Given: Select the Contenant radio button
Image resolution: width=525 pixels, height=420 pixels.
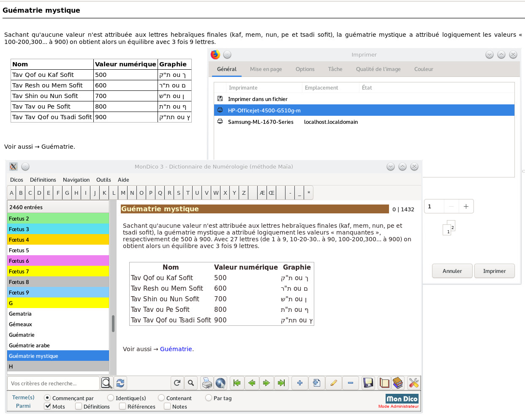Looking at the screenshot, I should pos(161,398).
